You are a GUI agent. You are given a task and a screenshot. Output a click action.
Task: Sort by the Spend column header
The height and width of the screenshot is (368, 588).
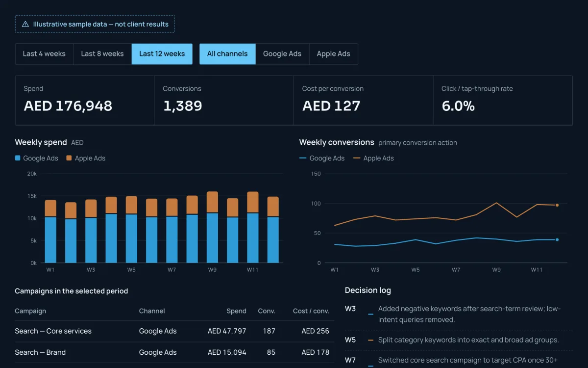pyautogui.click(x=236, y=311)
